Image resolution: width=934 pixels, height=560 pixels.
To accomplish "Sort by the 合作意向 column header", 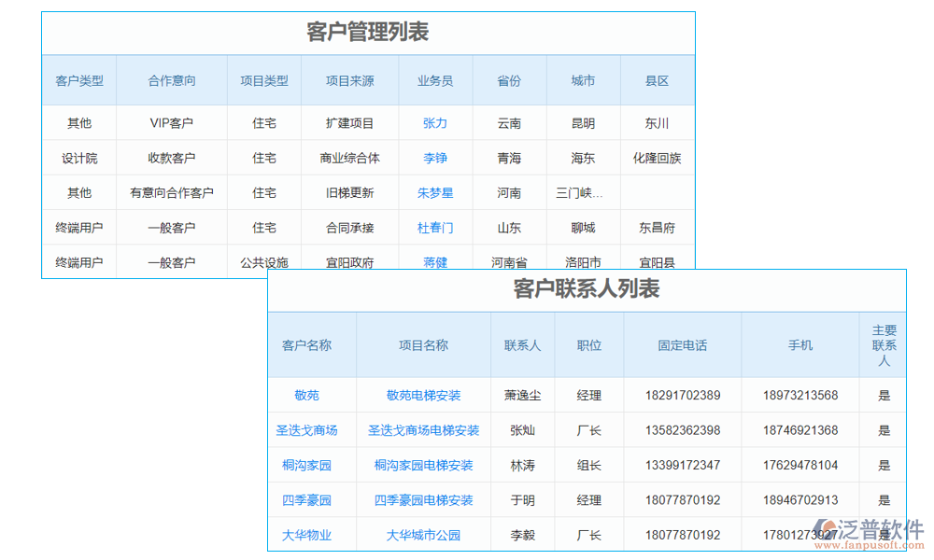I will [x=172, y=80].
